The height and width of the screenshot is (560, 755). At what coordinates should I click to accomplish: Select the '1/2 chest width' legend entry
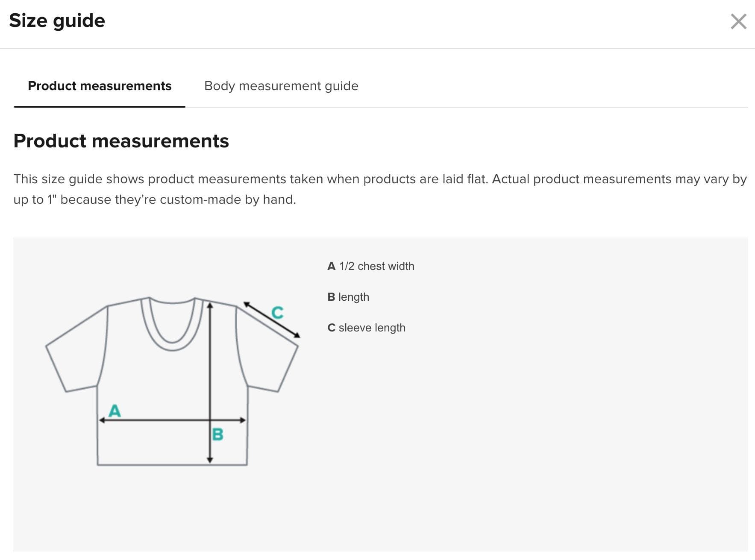click(x=371, y=266)
